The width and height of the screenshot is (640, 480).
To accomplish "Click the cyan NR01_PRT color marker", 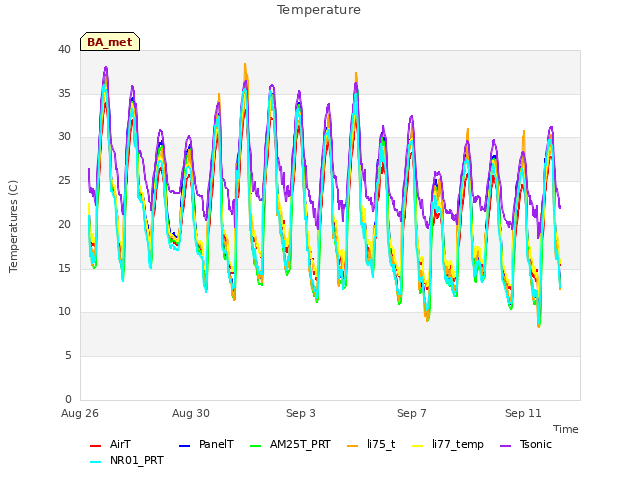I will (x=95, y=462).
